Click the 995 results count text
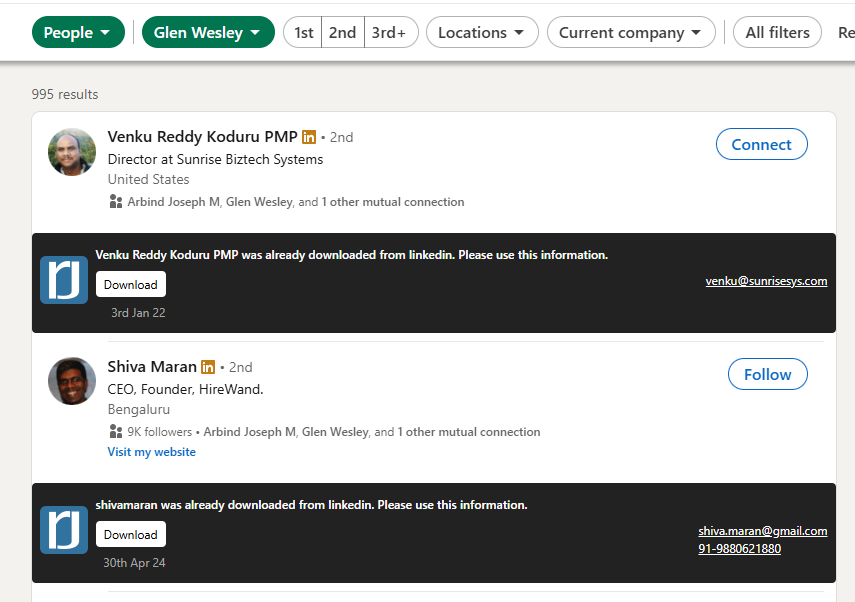 65,94
